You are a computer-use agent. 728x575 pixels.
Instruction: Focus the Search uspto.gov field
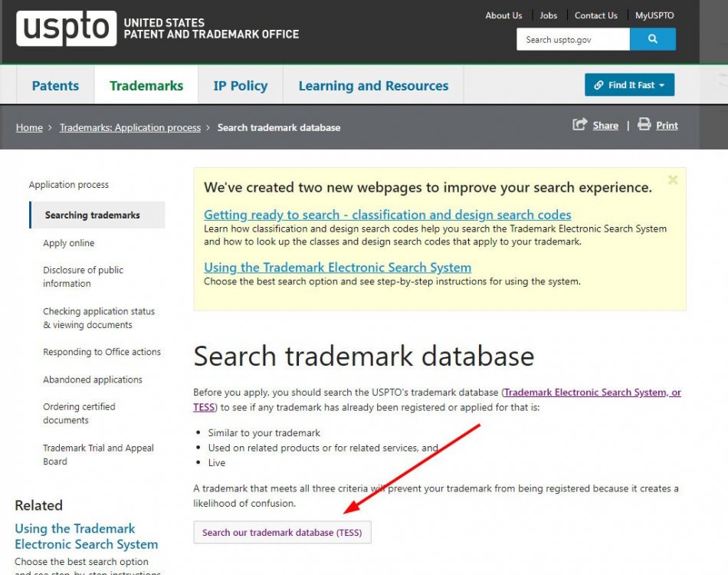click(573, 39)
